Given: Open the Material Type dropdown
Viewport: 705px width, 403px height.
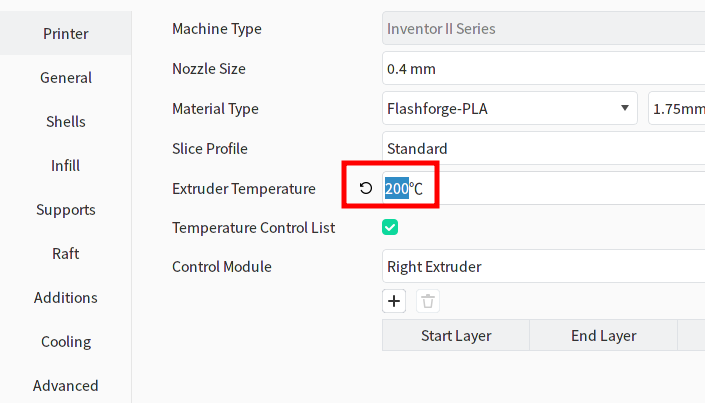Looking at the screenshot, I should 510,108.
